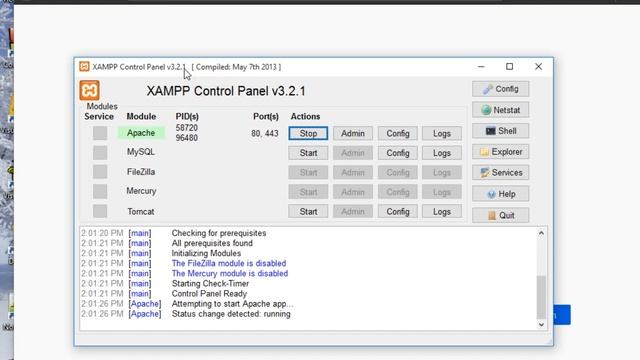Click the MySQL module label

click(141, 152)
